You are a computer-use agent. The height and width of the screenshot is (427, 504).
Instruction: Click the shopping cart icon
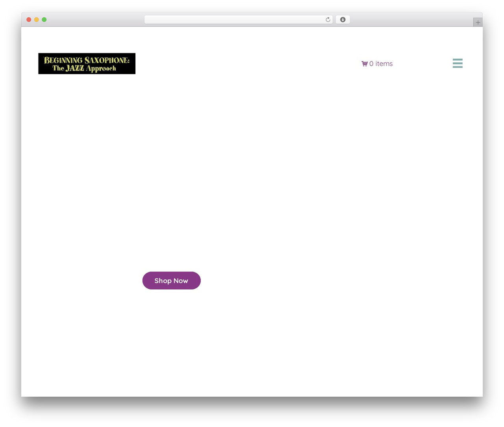coord(365,64)
